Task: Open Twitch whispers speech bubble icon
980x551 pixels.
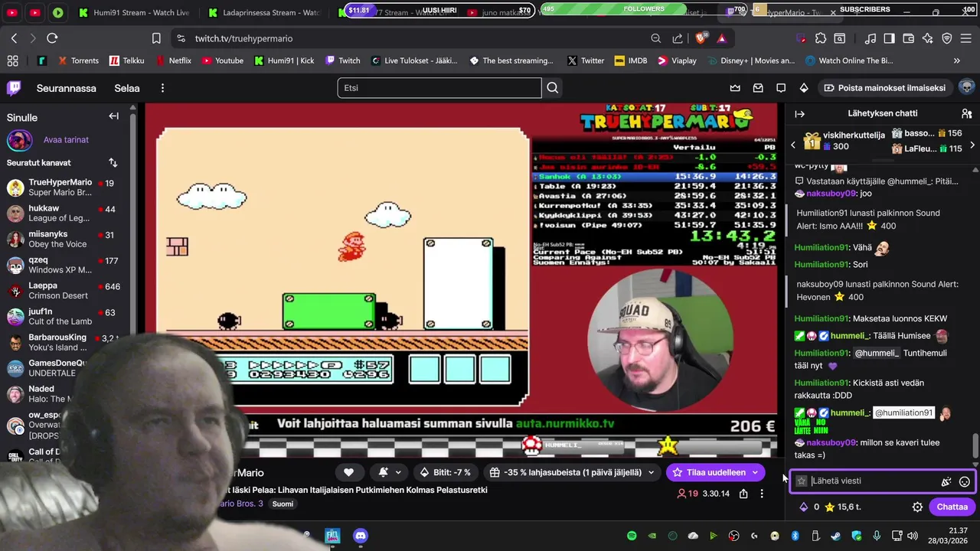Action: 781,88
